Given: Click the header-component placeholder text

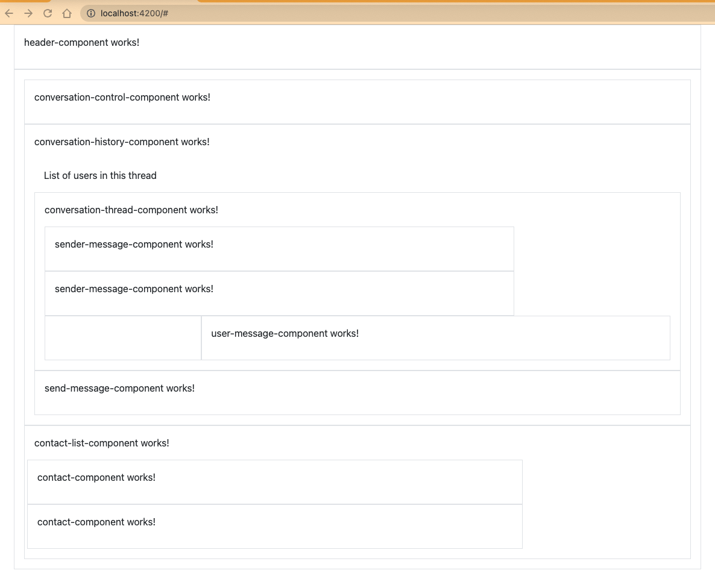Looking at the screenshot, I should pos(81,42).
